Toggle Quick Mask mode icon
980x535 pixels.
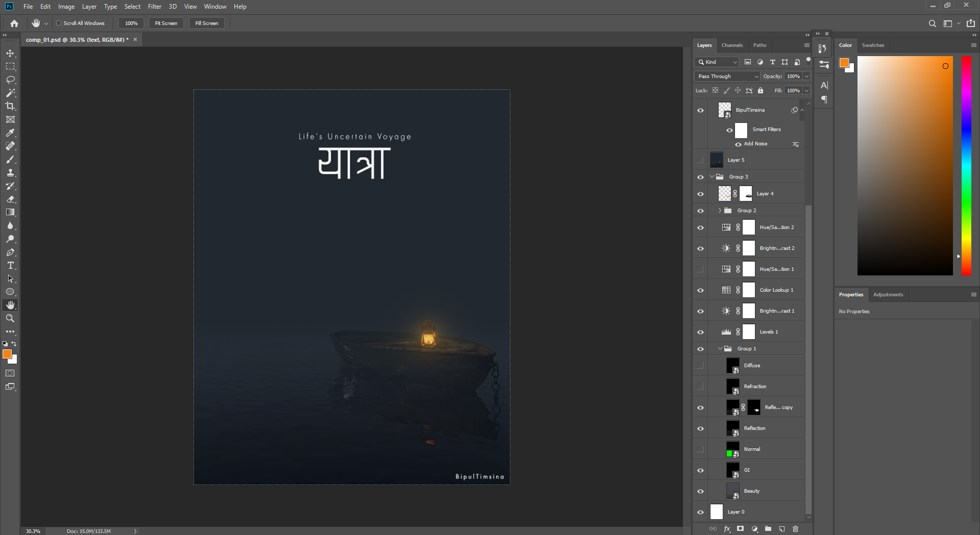10,373
